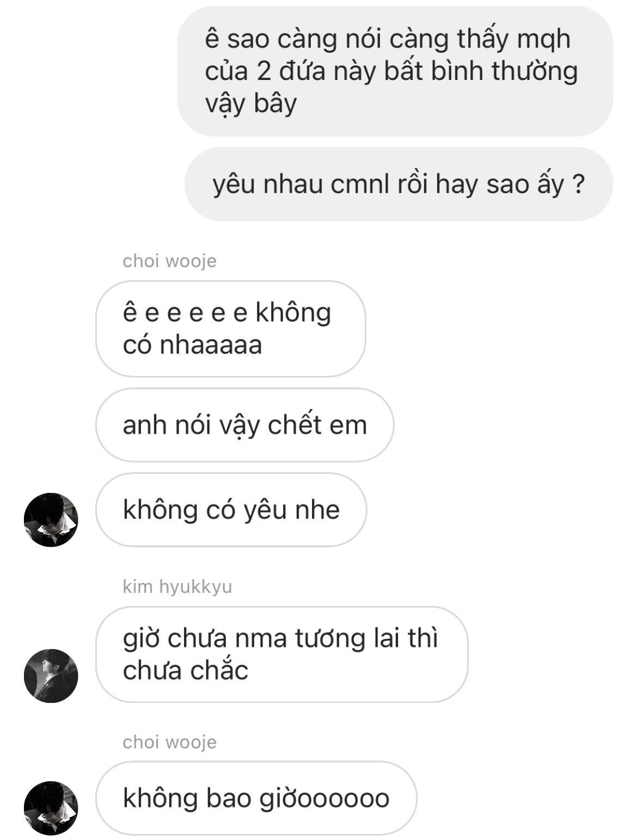Click 'choi wooje' name above 'không bao giờoooooo'
Viewport: 637px width, 840px height.
[169, 742]
